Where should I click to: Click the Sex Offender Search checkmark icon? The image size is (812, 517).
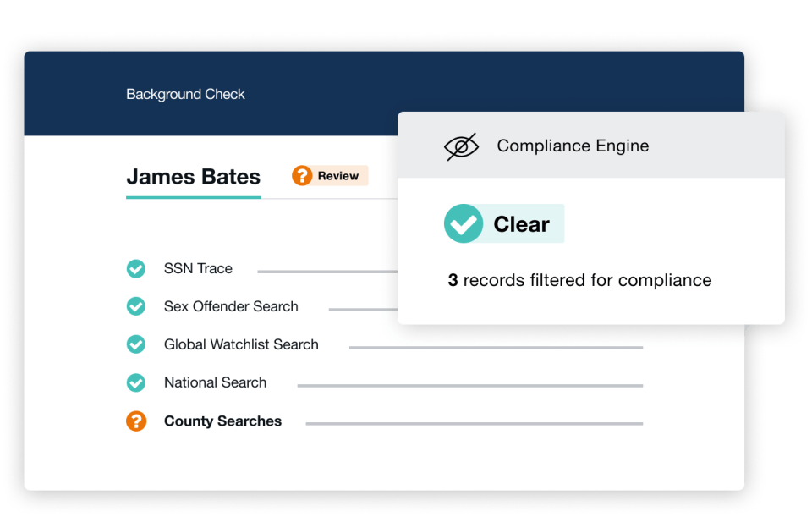136,306
